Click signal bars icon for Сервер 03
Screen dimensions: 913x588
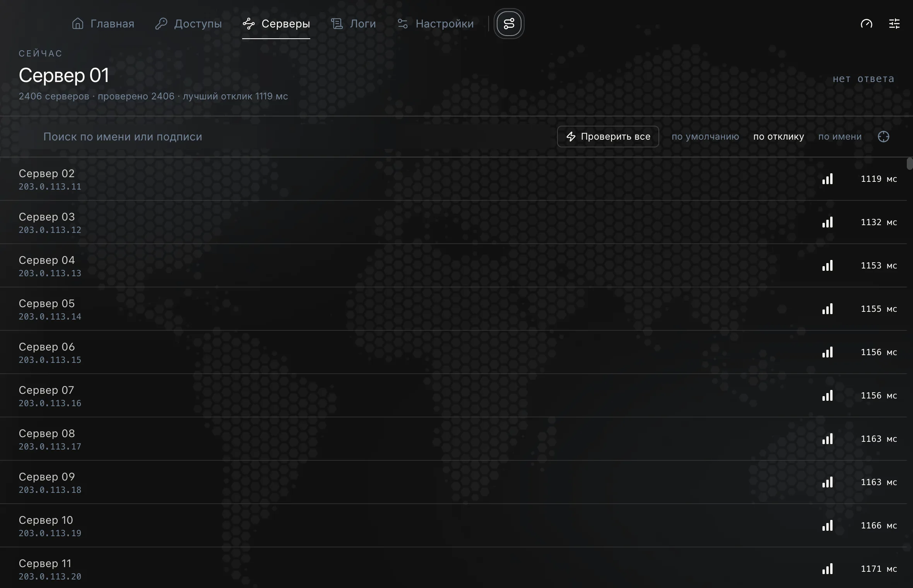pos(828,222)
